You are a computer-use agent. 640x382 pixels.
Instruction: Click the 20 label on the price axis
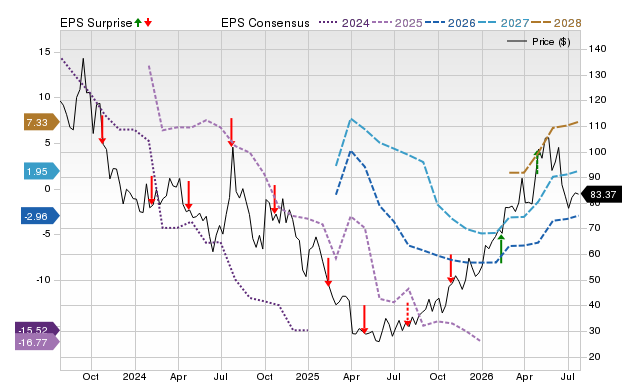pos(595,357)
